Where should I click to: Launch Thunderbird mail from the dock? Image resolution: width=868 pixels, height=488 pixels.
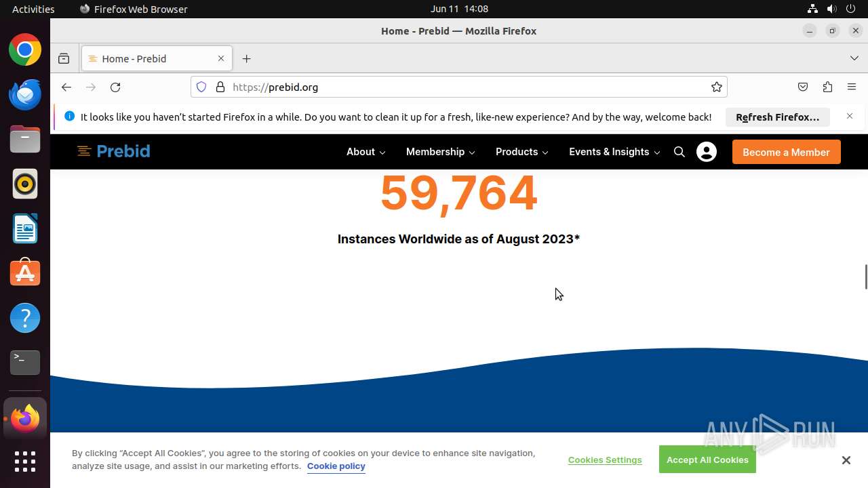click(25, 95)
